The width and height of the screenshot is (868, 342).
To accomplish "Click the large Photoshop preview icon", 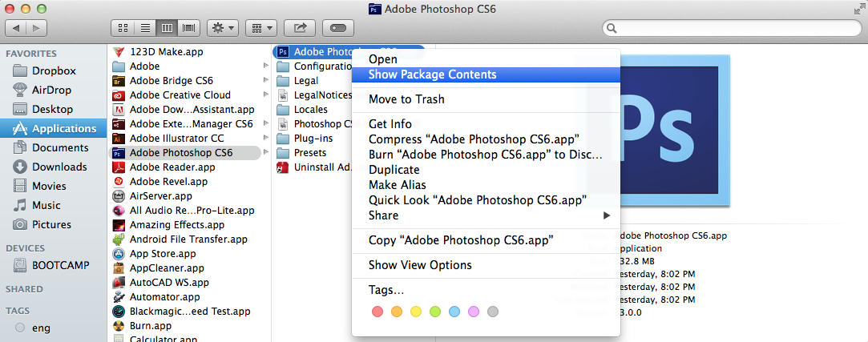I will [x=675, y=130].
